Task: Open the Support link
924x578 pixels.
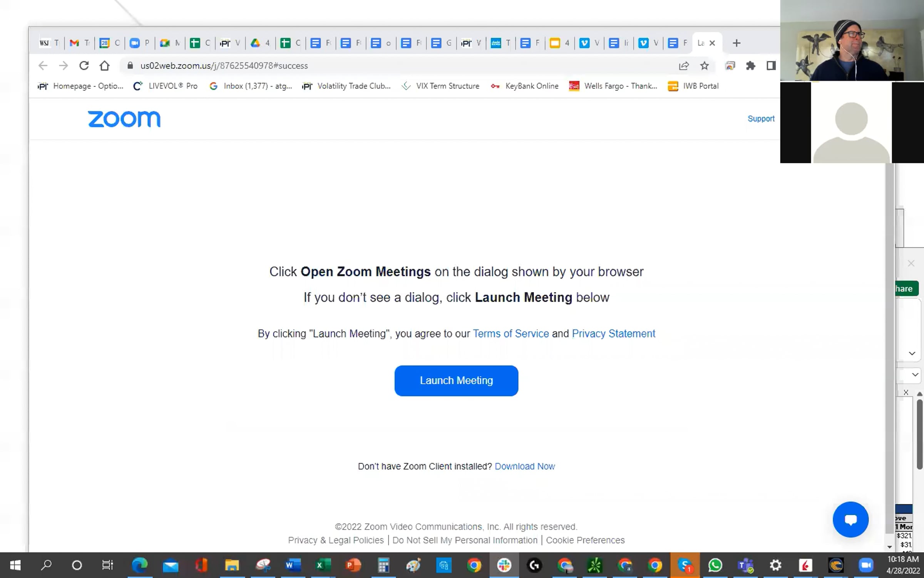Action: point(761,119)
